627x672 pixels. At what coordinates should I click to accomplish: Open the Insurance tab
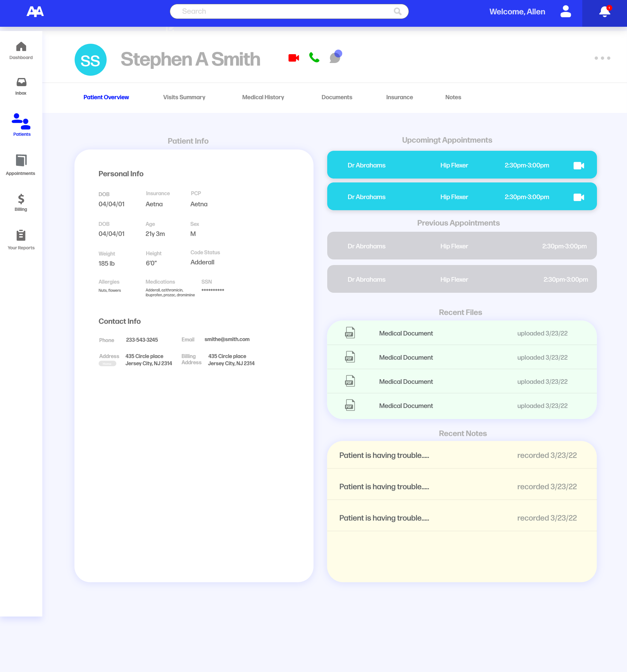coord(399,97)
